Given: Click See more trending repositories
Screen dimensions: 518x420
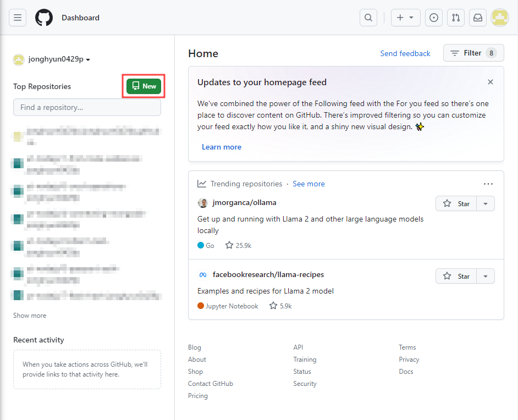Looking at the screenshot, I should click(x=308, y=184).
